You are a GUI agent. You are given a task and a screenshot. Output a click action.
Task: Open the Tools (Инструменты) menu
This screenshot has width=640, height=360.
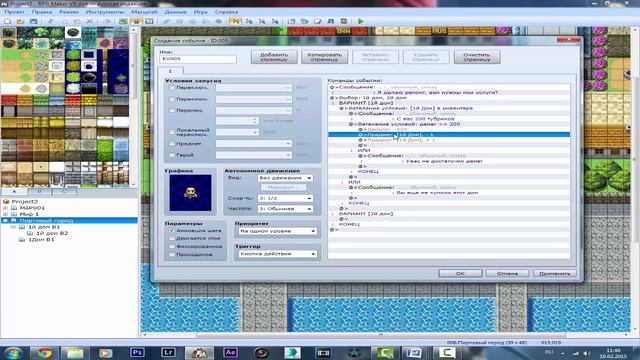click(105, 12)
